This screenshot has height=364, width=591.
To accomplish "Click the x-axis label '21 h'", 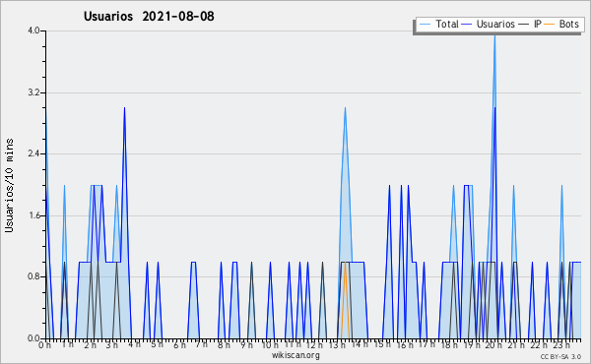I will click(x=516, y=344).
